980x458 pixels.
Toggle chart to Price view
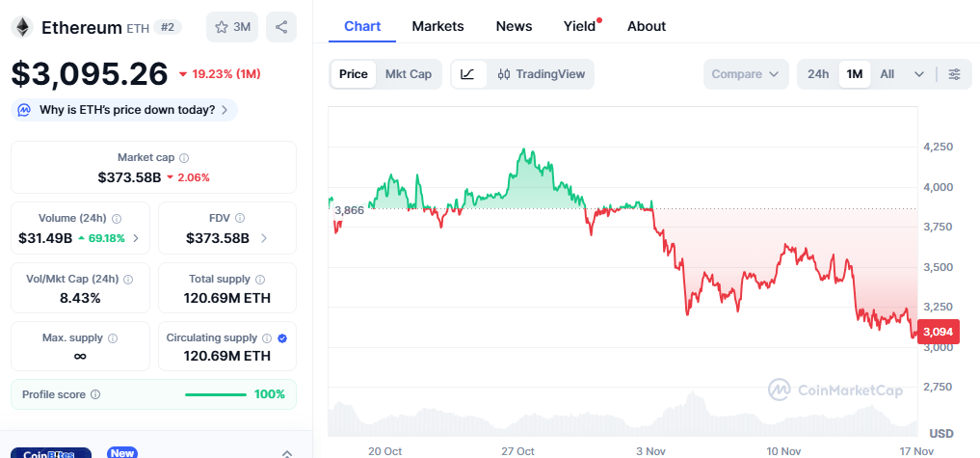tap(354, 74)
